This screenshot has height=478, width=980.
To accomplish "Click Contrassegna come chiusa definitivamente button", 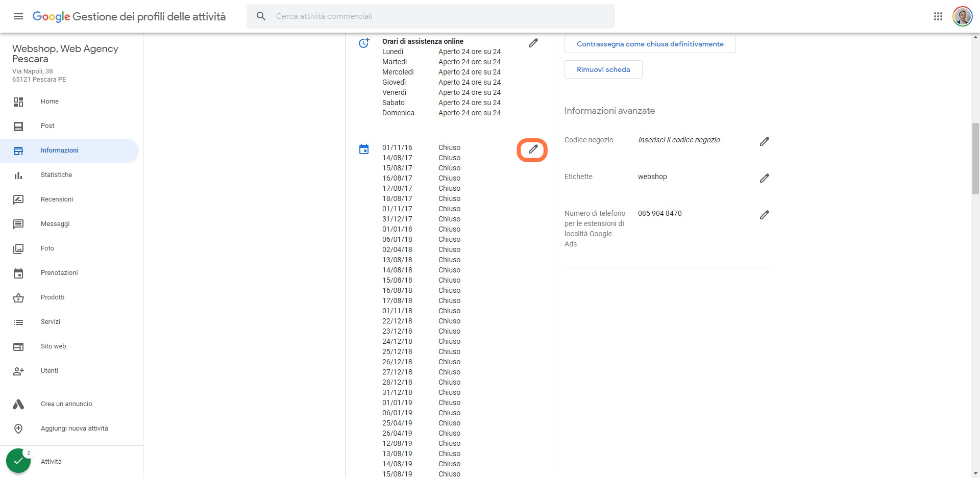I will coord(650,44).
